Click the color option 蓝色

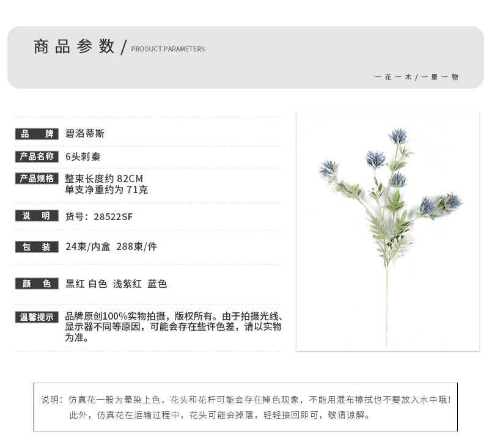[157, 284]
